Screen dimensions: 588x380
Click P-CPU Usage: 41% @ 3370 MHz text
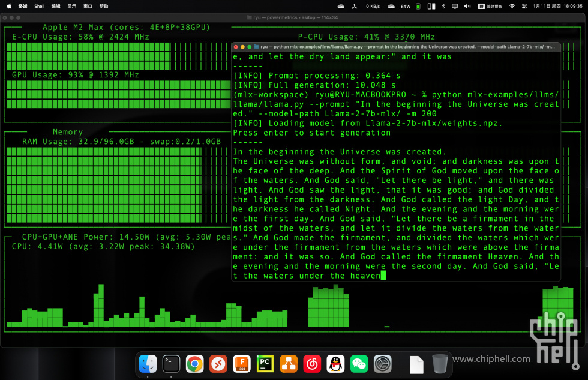point(367,37)
